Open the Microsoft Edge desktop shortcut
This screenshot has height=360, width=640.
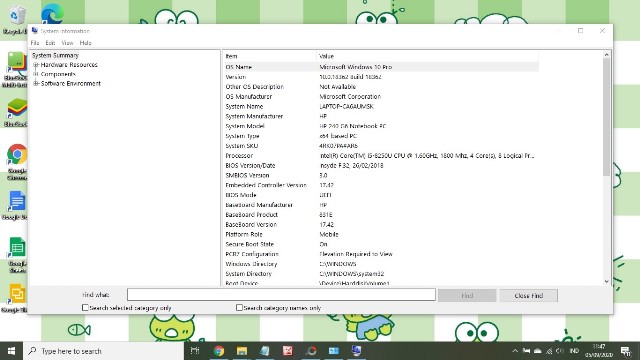pos(52,14)
